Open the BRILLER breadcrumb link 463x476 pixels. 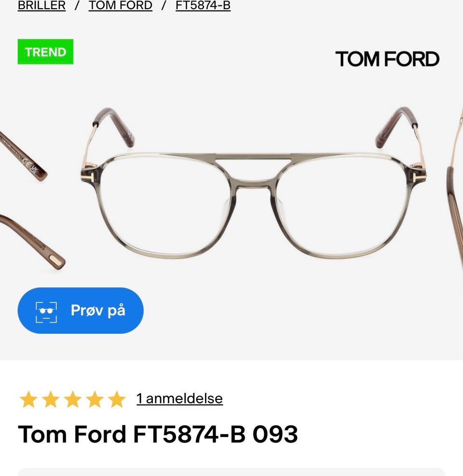(x=41, y=6)
